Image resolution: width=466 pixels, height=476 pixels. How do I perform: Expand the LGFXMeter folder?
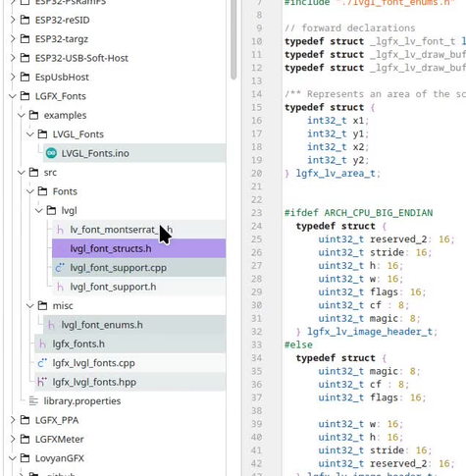(13, 439)
